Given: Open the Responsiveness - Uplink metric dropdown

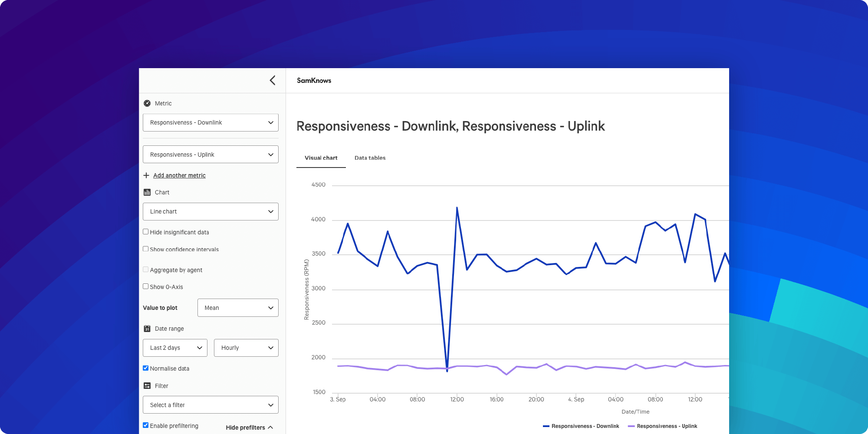Looking at the screenshot, I should [x=210, y=155].
